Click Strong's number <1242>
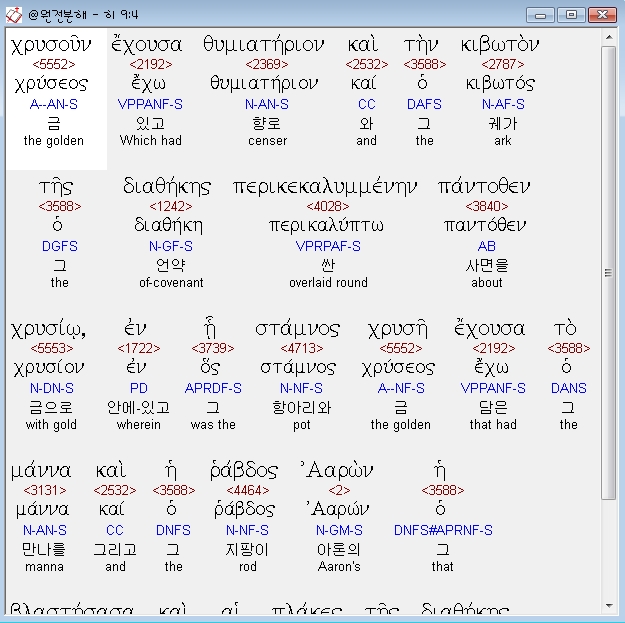 tap(171, 206)
